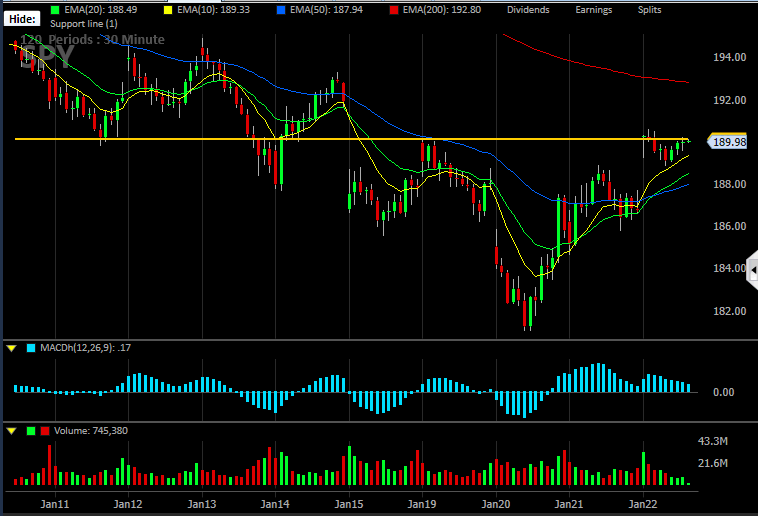Click the 21.6M volume axis label
The image size is (758, 516).
(x=713, y=463)
